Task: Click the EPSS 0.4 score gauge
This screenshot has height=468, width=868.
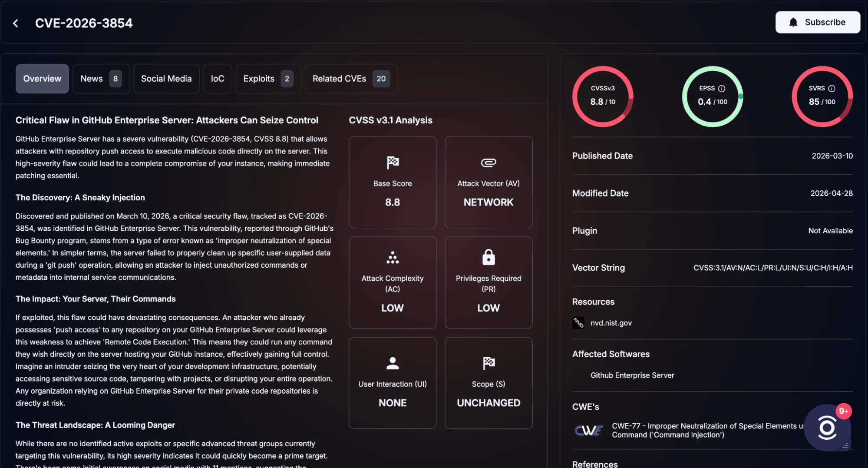Action: 713,96
